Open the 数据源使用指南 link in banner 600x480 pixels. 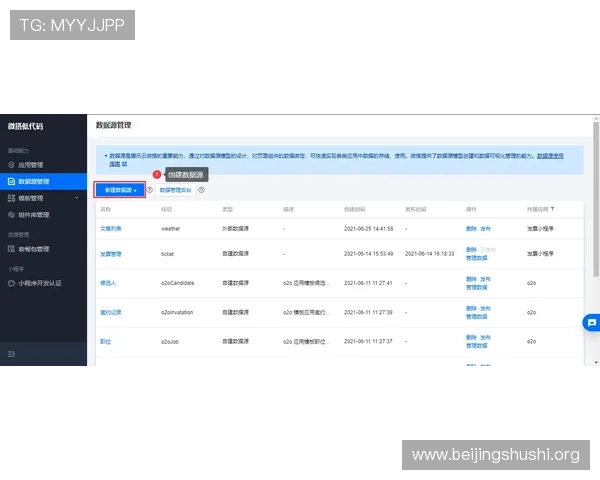tap(550, 156)
